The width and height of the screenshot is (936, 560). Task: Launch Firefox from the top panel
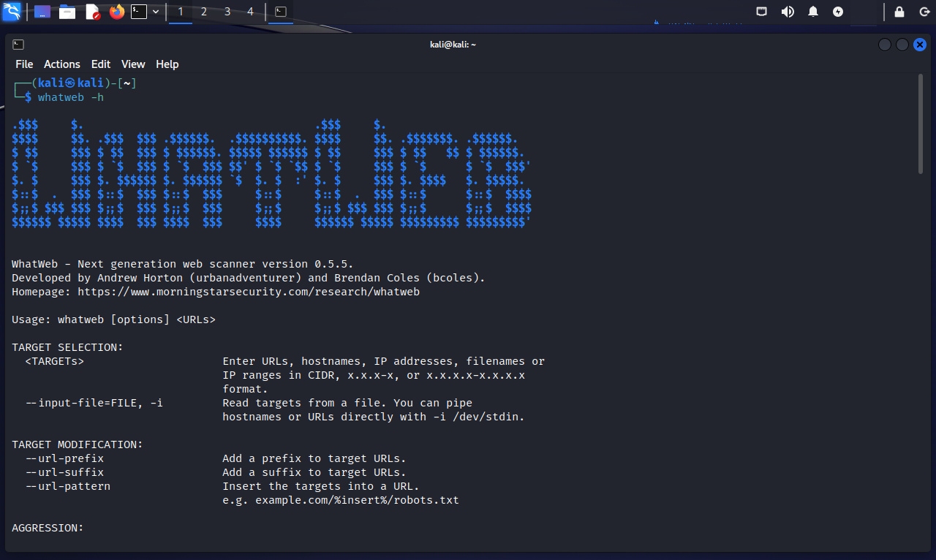[x=116, y=12]
